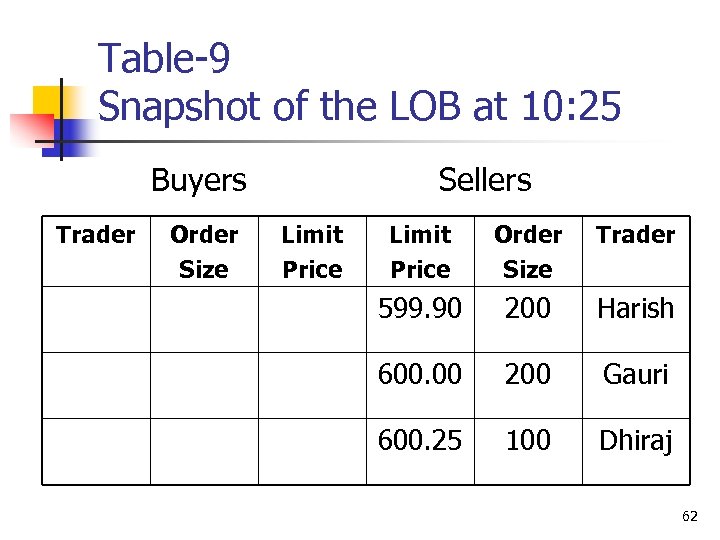The height and width of the screenshot is (540, 720).
Task: Select the order size 100 cell
Action: click(528, 440)
